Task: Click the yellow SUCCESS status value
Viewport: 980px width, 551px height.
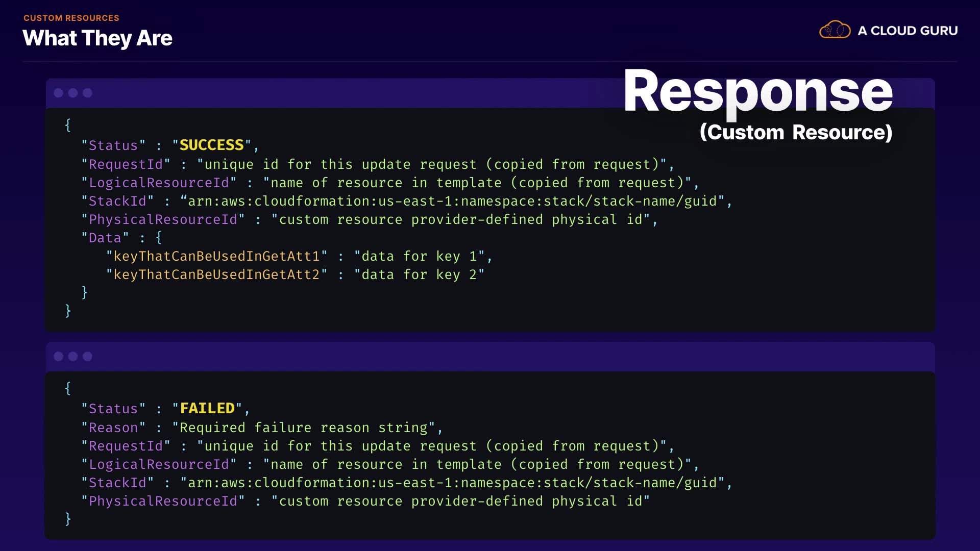Action: [x=211, y=145]
